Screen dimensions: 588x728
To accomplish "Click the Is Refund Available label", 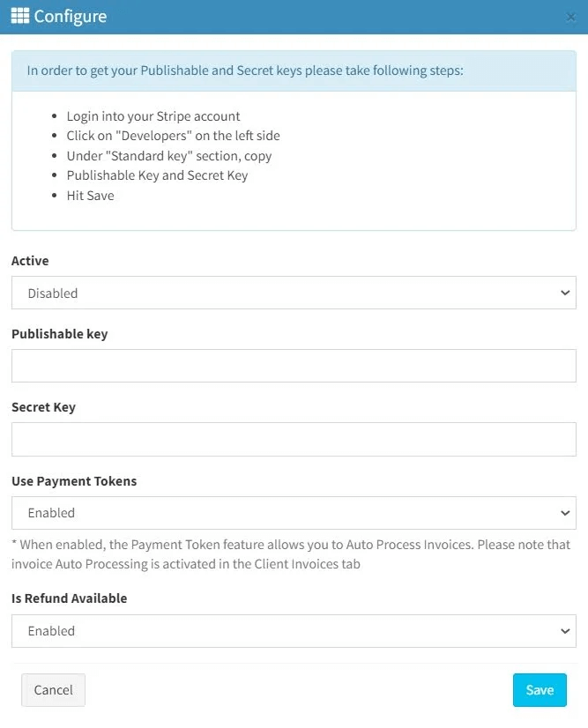I will tap(69, 598).
